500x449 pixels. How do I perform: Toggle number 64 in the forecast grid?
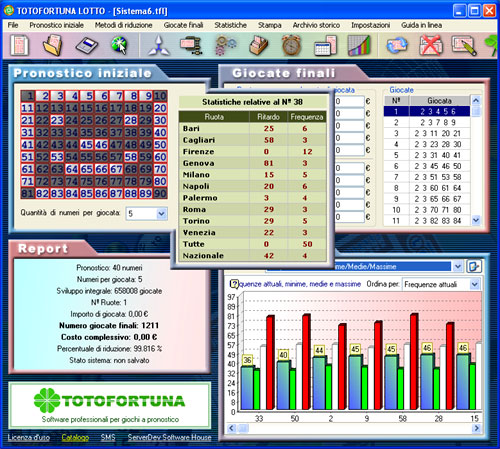(72, 169)
